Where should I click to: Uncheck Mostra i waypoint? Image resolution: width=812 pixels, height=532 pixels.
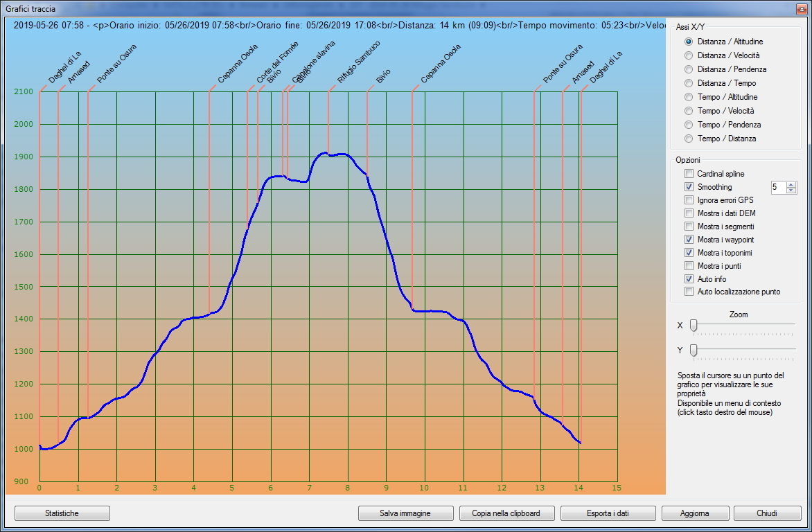coord(689,240)
